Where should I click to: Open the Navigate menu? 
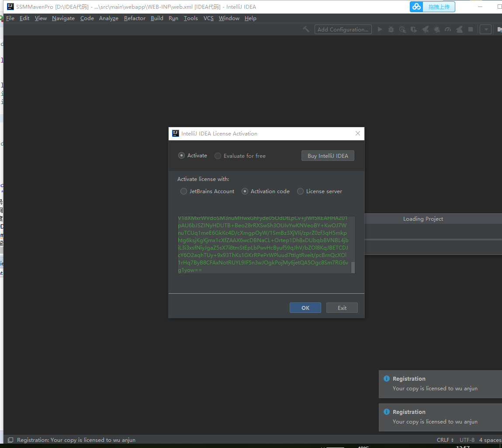63,18
